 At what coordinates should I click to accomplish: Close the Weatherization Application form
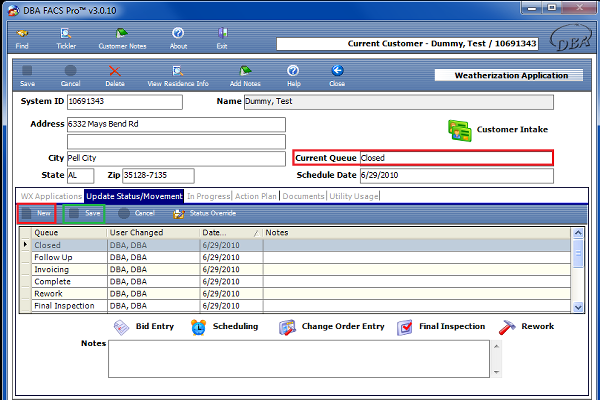[337, 76]
